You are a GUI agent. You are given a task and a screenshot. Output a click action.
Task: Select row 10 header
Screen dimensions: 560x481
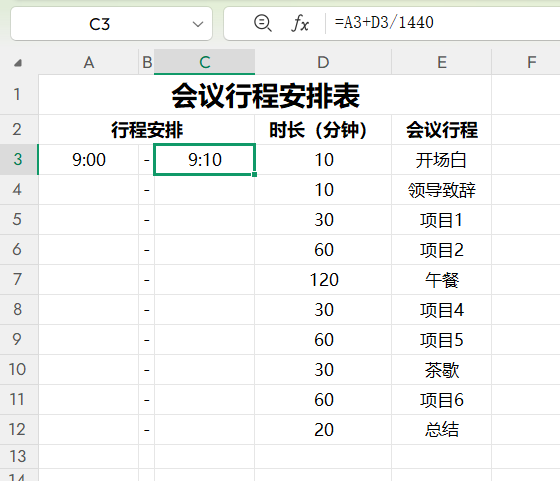click(19, 369)
